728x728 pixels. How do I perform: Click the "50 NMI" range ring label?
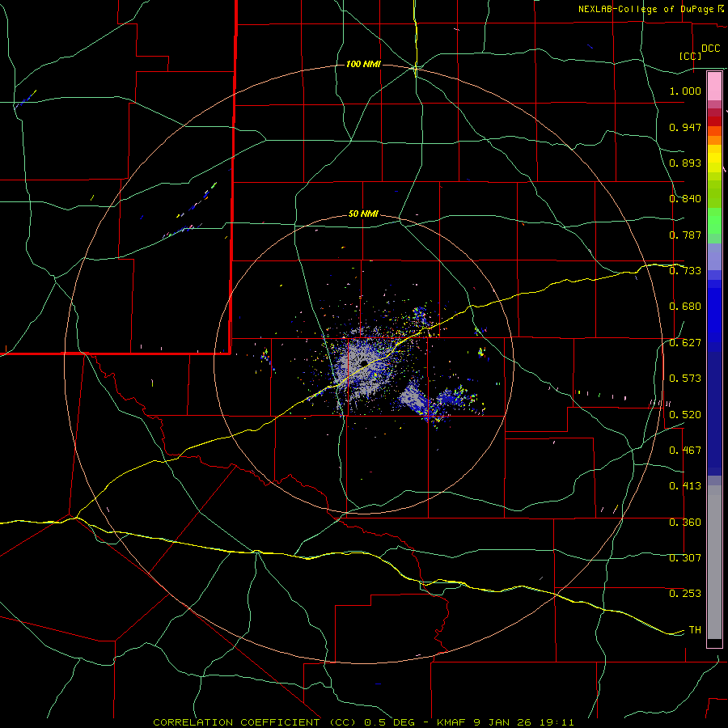(363, 214)
